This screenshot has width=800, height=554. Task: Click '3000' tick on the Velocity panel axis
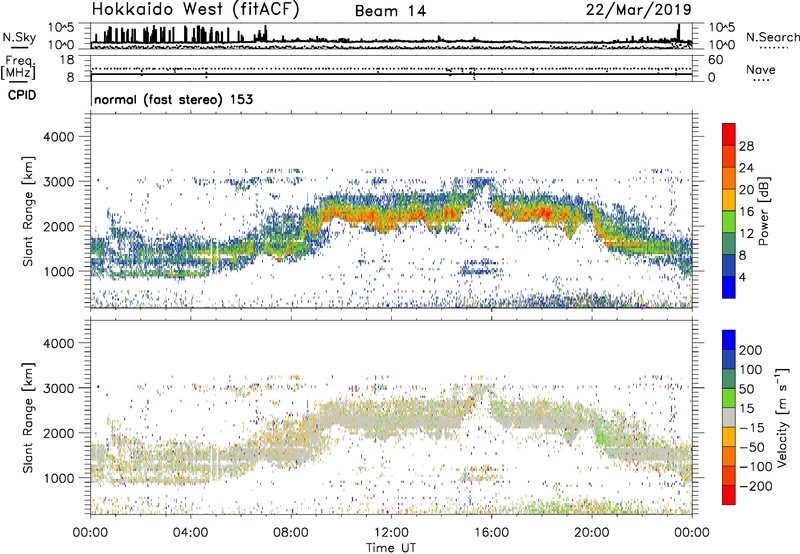(x=59, y=388)
